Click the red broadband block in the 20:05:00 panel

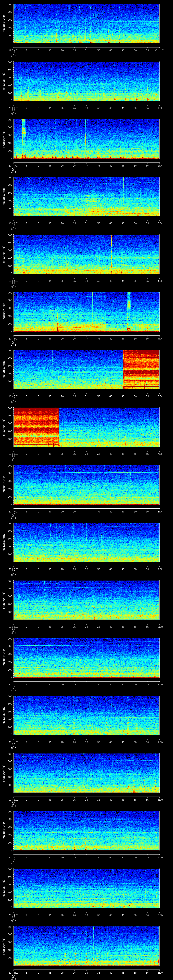pyautogui.click(x=141, y=369)
